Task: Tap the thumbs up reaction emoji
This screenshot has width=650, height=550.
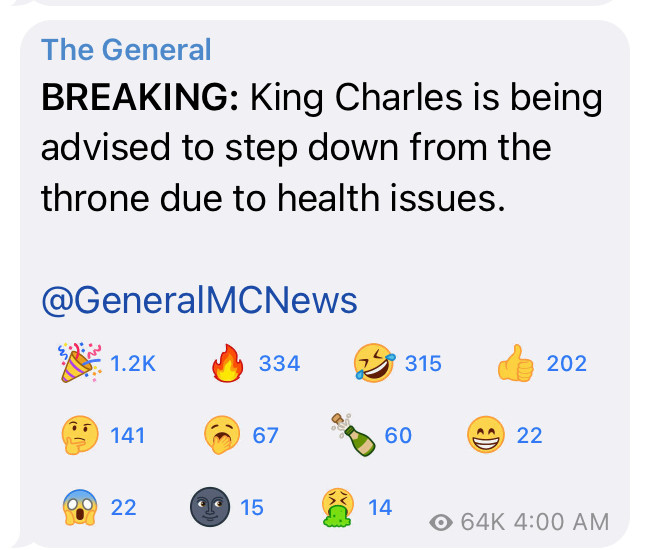Action: [x=516, y=364]
